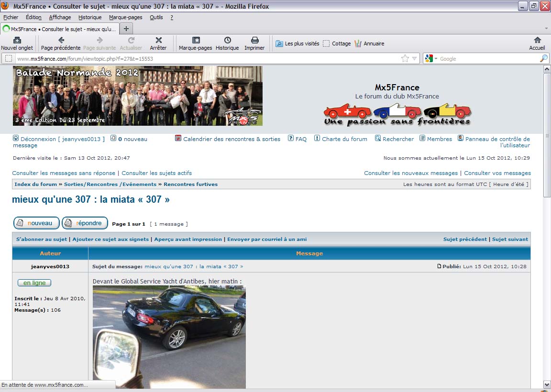Open the Affichage menu
Viewport: 551px width, 392px height.
[x=60, y=17]
